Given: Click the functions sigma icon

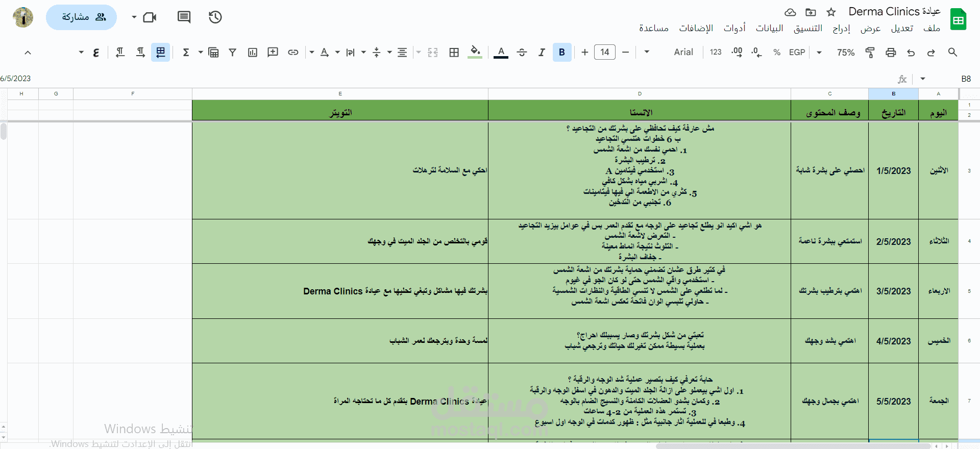Looking at the screenshot, I should pos(186,52).
